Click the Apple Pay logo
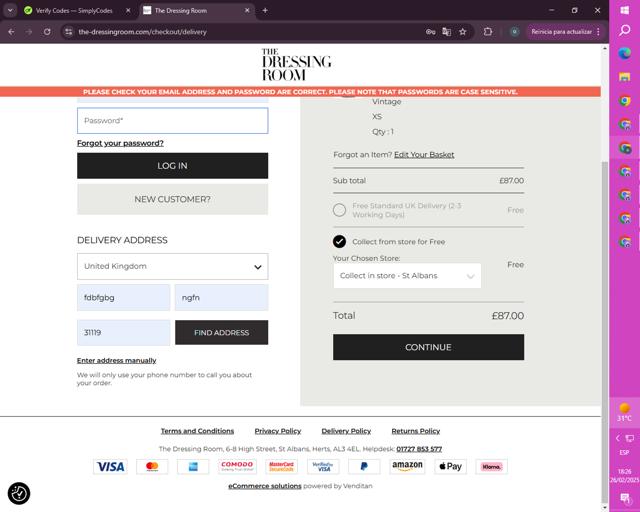Image resolution: width=640 pixels, height=512 pixels. pos(451,466)
